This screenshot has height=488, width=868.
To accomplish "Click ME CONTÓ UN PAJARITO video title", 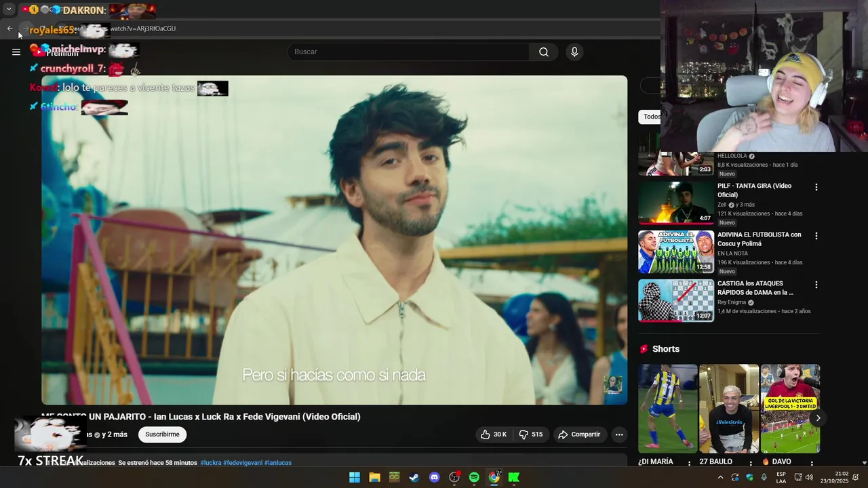I will pyautogui.click(x=201, y=417).
